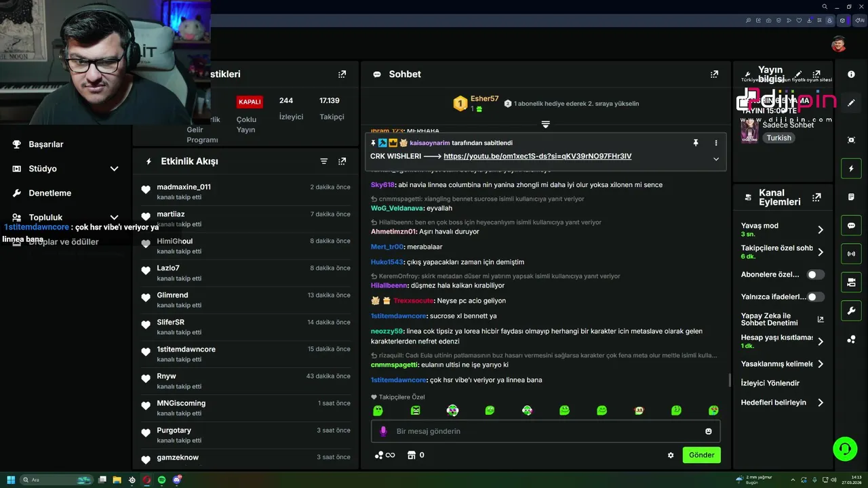The image size is (868, 488).
Task: Open the emote picker in chat
Action: 709,431
